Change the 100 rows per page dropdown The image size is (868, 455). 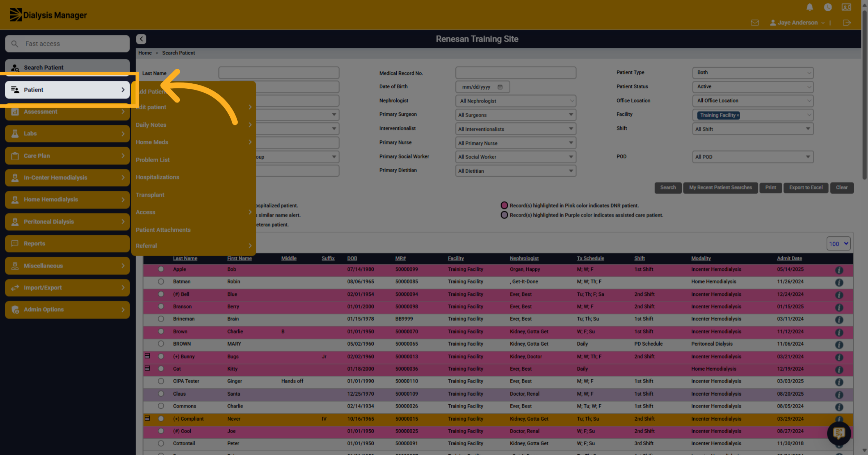coord(838,244)
